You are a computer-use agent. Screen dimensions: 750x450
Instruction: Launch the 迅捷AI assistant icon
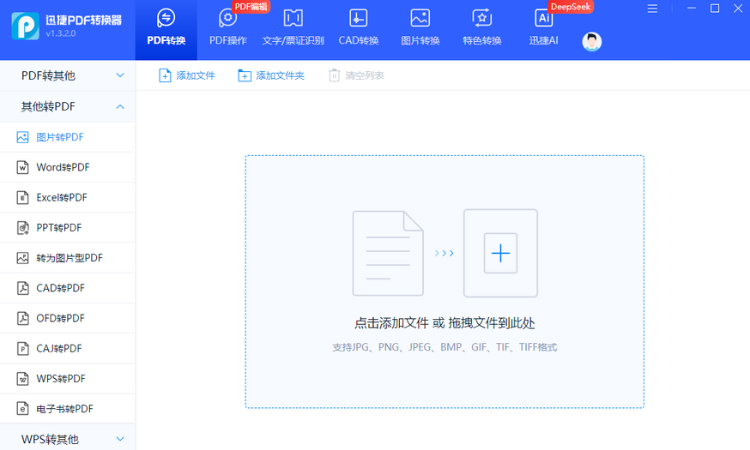click(x=544, y=18)
